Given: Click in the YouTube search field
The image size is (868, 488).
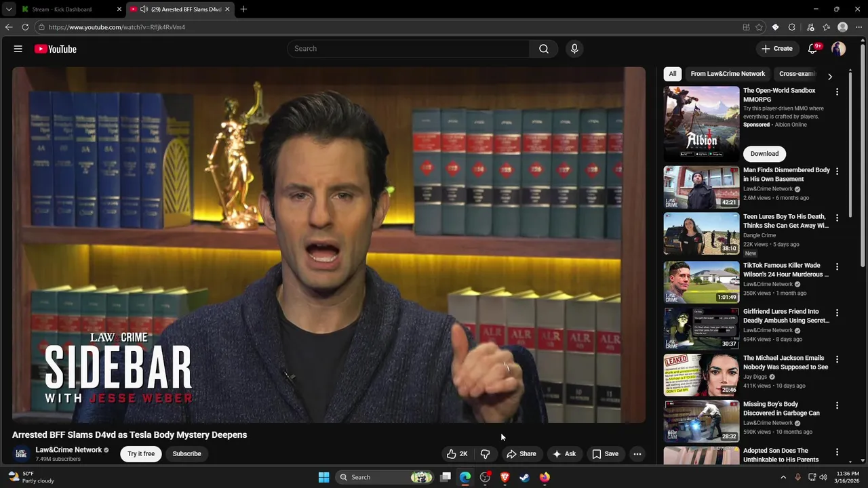Looking at the screenshot, I should [408, 49].
